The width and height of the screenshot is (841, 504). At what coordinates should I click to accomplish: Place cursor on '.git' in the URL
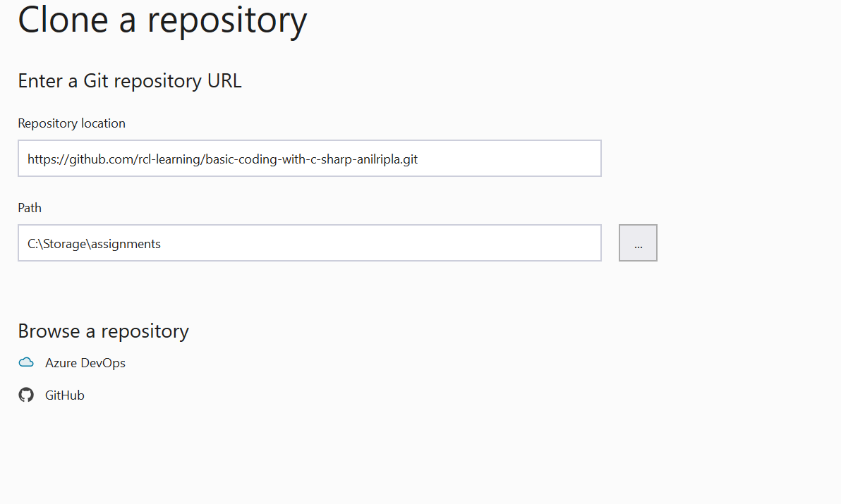pyautogui.click(x=409, y=159)
